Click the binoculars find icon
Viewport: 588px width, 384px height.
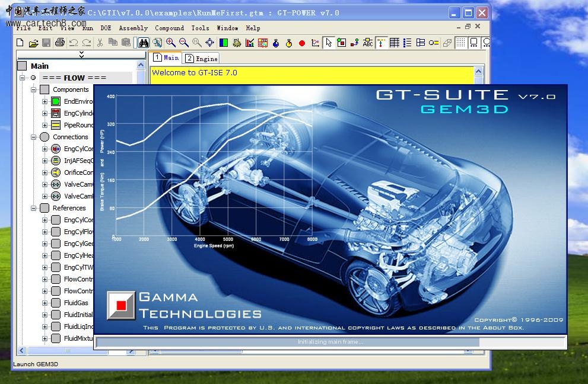tap(144, 43)
